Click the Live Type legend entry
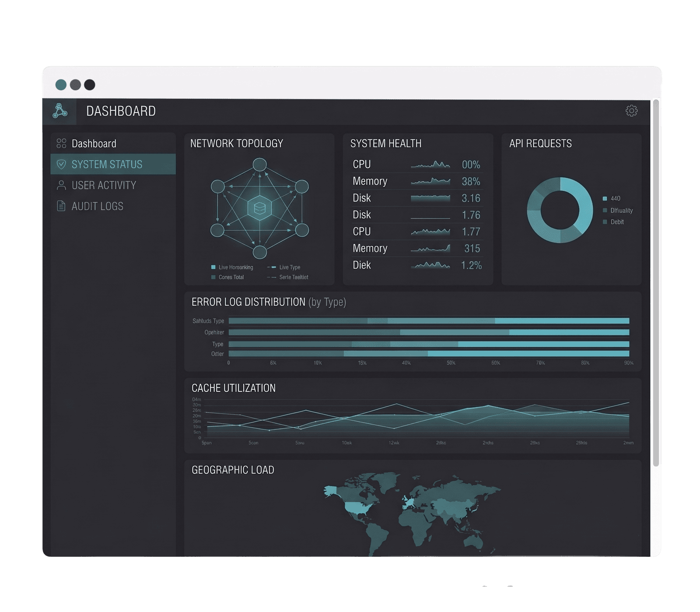The image size is (700, 612). 283,267
